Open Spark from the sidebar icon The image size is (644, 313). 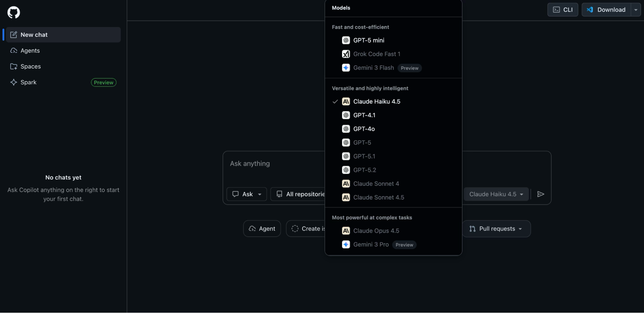[x=14, y=82]
